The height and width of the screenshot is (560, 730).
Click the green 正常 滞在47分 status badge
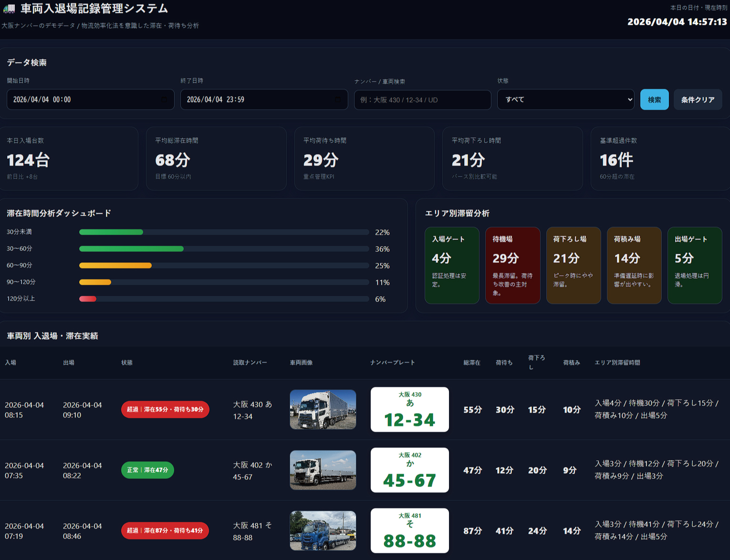[147, 470]
